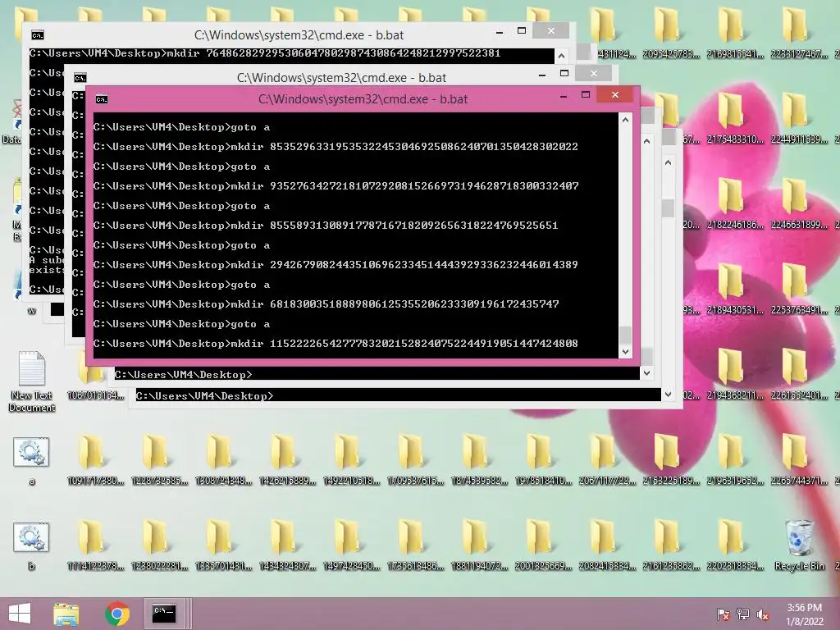Open the Start button on the taskbar
The image size is (840, 630).
click(20, 614)
